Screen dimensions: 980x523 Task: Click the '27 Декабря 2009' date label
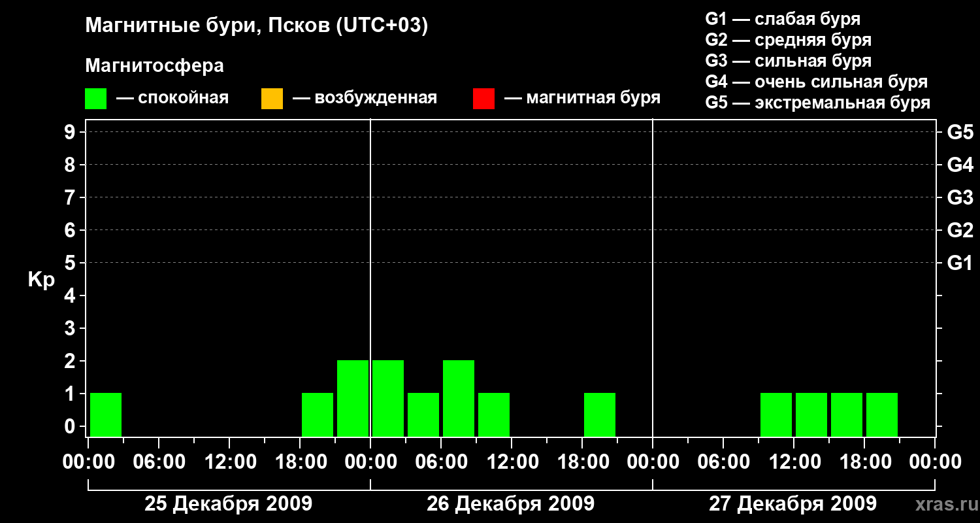click(x=792, y=504)
